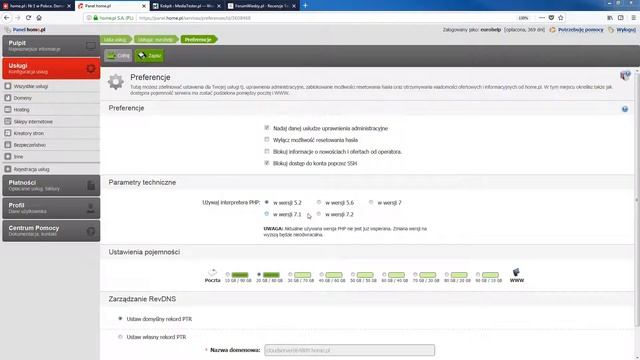The width and height of the screenshot is (640, 360).
Task: Click the green padlock site security icon
Action: coord(96,18)
